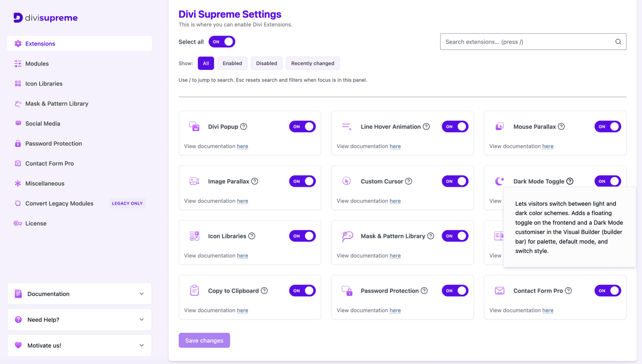Open the License page

[79, 223]
